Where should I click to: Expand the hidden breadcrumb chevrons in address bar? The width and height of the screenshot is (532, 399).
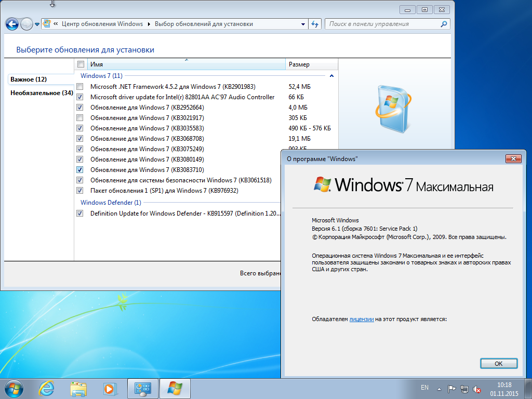pyautogui.click(x=56, y=24)
